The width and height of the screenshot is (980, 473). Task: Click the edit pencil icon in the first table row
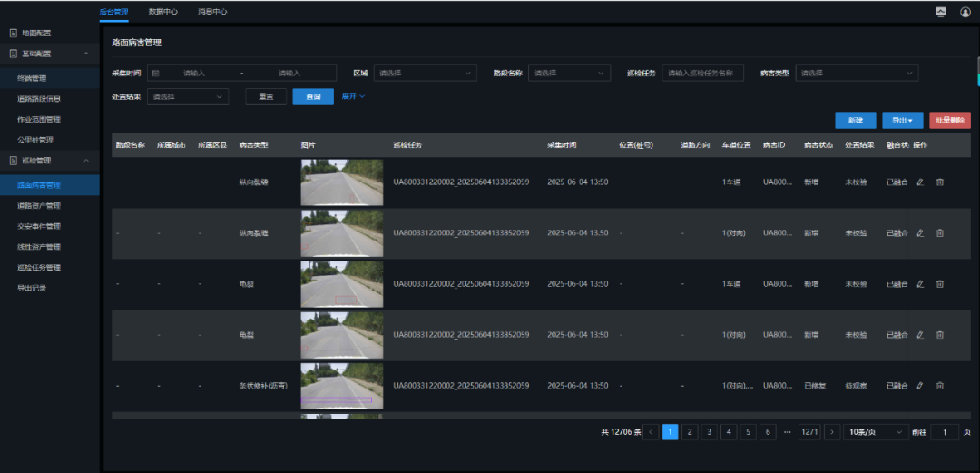(920, 182)
